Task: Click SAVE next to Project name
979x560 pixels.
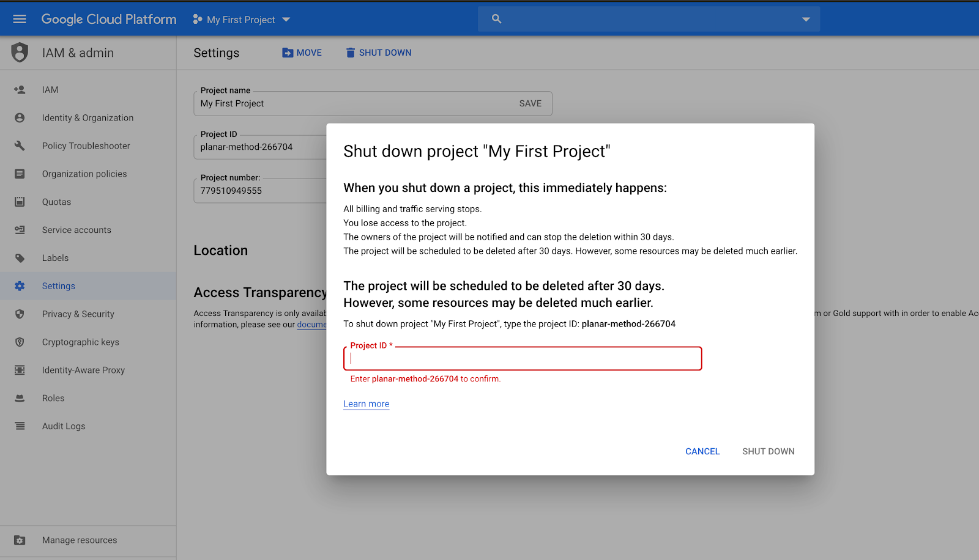Action: (x=530, y=104)
